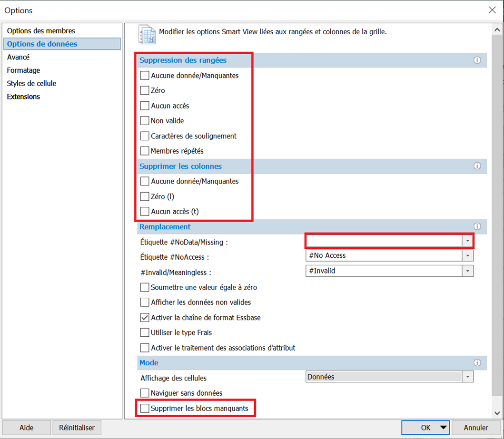Open the Étiquette #NoData/Missing dropdown

(468, 241)
